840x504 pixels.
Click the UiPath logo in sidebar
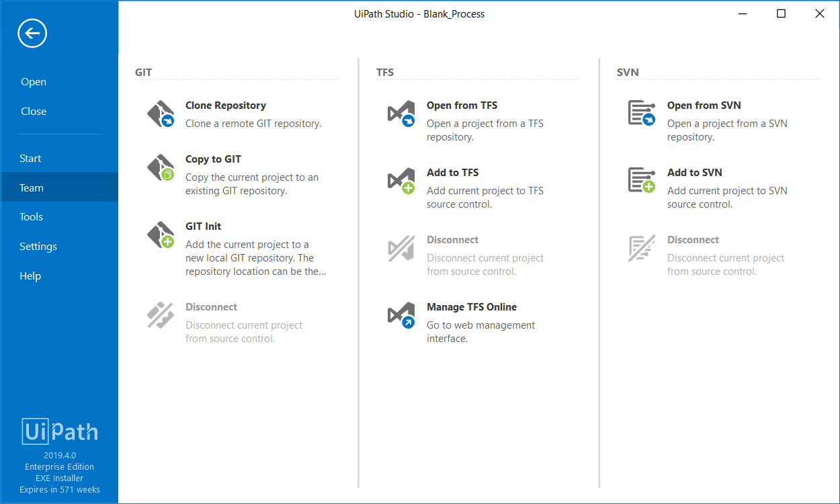point(60,431)
